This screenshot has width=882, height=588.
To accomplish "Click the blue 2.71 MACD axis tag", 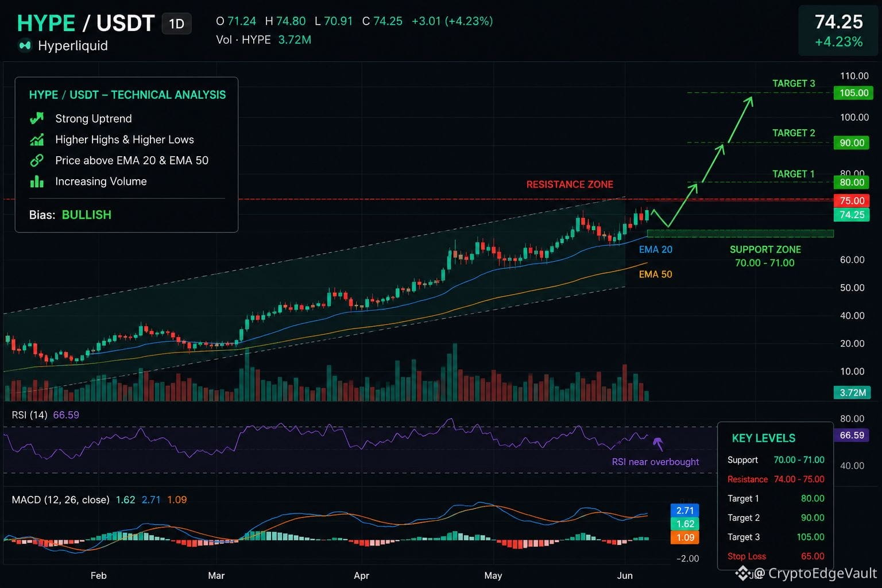I will click(x=685, y=510).
